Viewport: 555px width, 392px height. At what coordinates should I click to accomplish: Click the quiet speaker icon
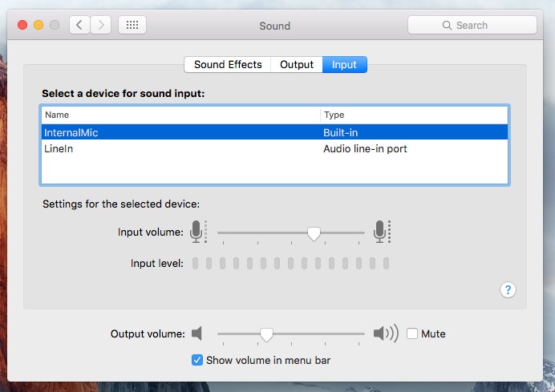point(197,333)
